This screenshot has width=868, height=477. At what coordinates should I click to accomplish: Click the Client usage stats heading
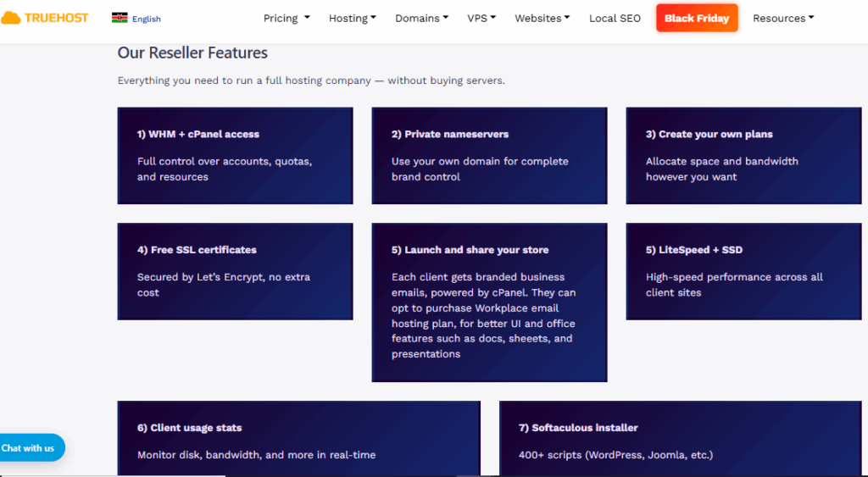[x=189, y=428]
